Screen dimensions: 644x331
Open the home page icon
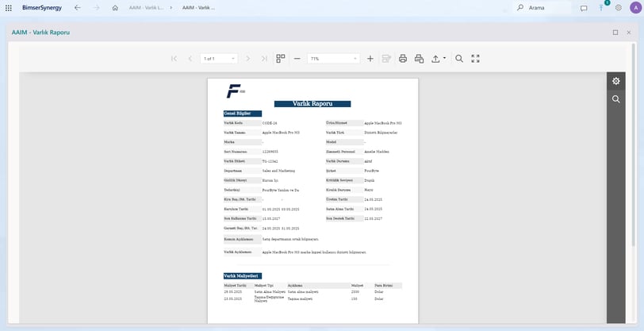(x=115, y=8)
